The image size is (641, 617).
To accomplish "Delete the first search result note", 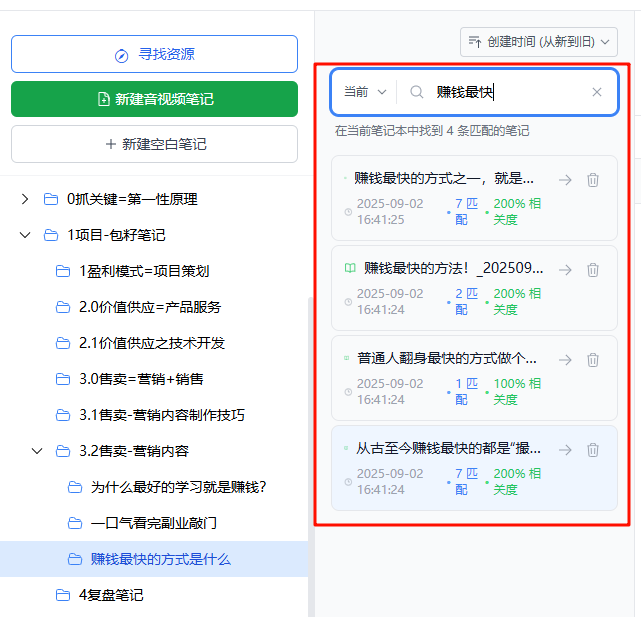I will (593, 180).
